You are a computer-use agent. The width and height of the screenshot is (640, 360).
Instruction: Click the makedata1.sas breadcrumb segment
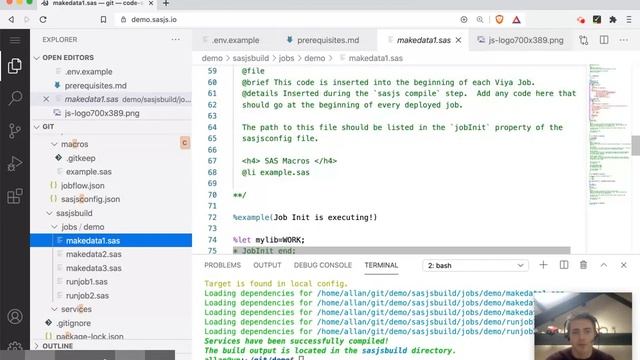pyautogui.click(x=376, y=58)
